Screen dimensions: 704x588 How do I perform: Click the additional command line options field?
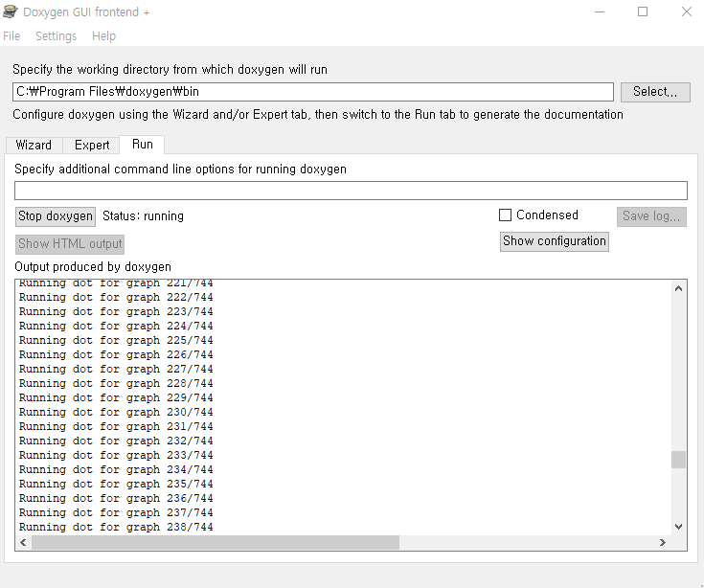351,191
